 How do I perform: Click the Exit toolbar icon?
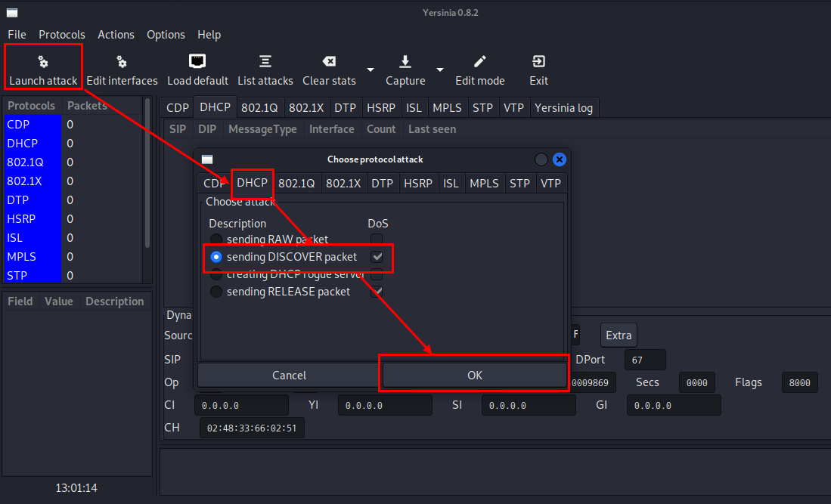click(x=538, y=61)
